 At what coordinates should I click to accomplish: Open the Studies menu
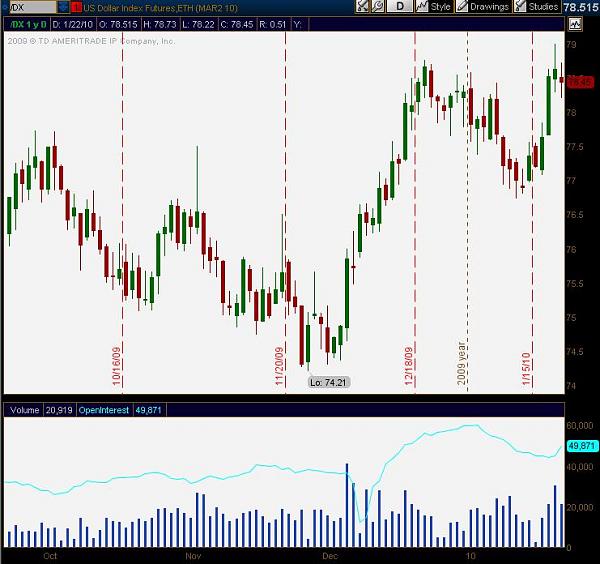[x=537, y=7]
